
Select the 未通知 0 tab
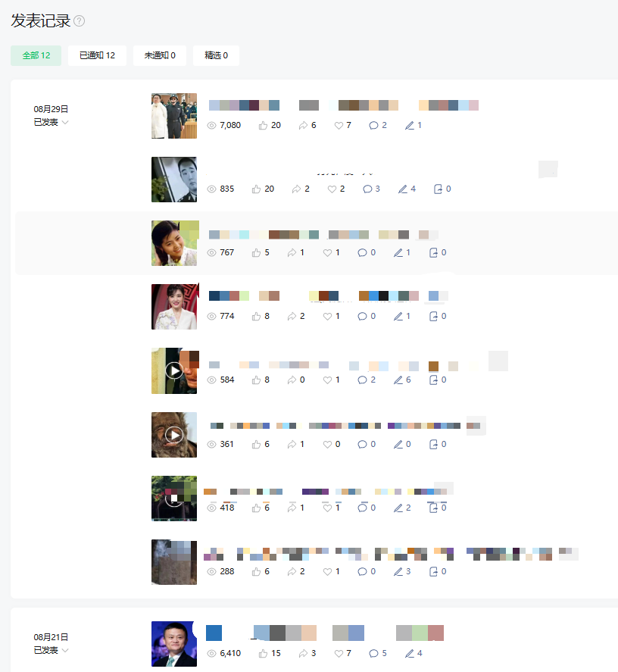[x=160, y=55]
